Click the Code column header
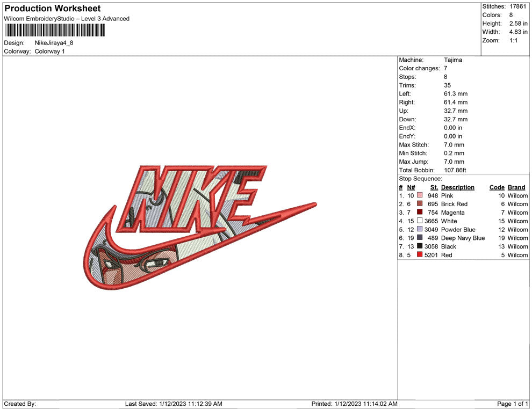The width and height of the screenshot is (532, 409). click(497, 187)
